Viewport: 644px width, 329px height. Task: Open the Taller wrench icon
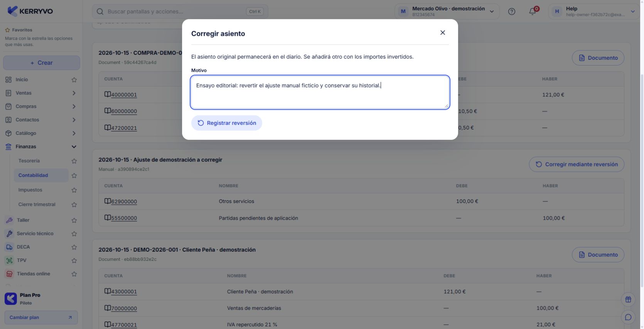tap(9, 220)
